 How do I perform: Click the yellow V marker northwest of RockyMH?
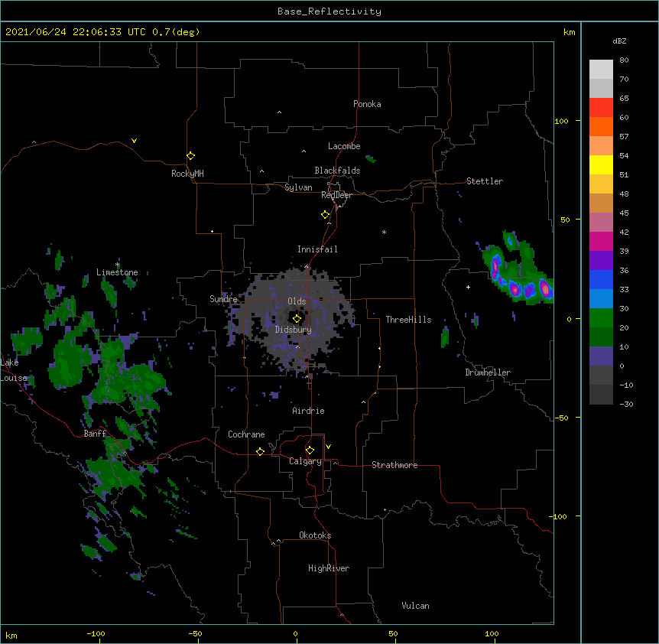pos(134,141)
